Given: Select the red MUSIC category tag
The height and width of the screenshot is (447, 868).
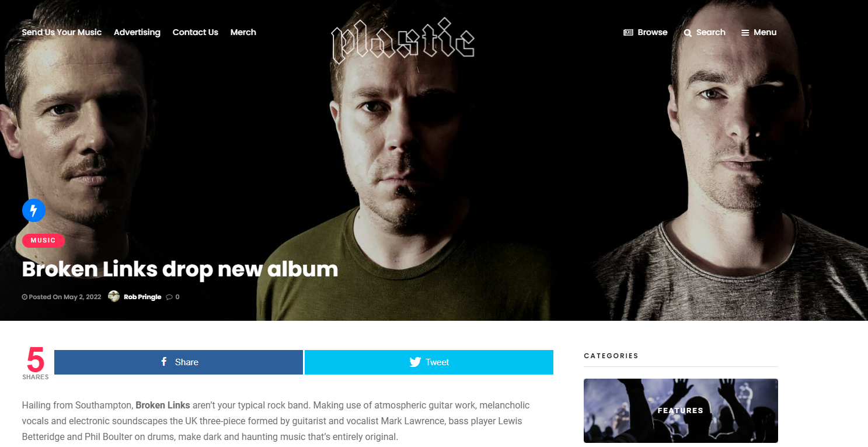Looking at the screenshot, I should tap(43, 240).
